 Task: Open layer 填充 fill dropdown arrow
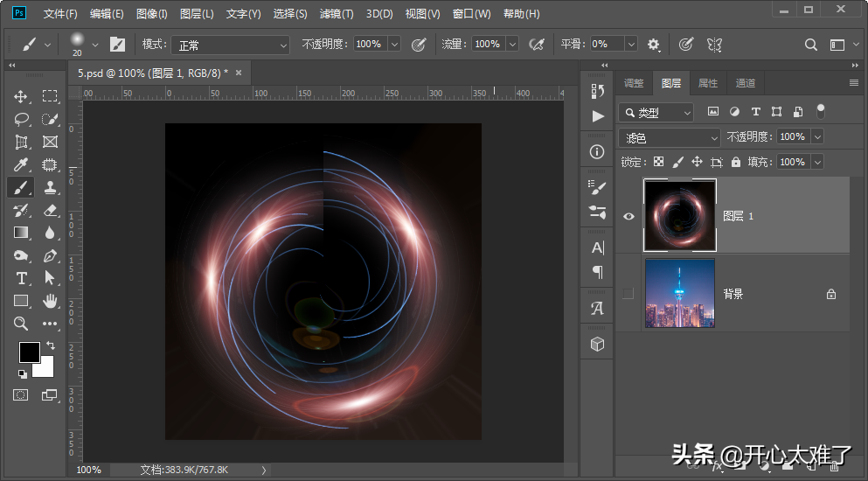click(x=817, y=162)
